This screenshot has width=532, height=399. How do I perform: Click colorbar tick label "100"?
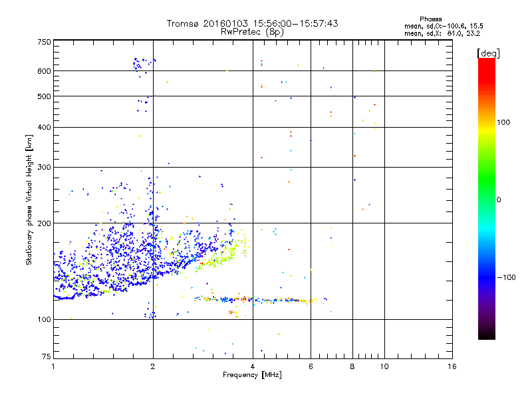pos(503,122)
